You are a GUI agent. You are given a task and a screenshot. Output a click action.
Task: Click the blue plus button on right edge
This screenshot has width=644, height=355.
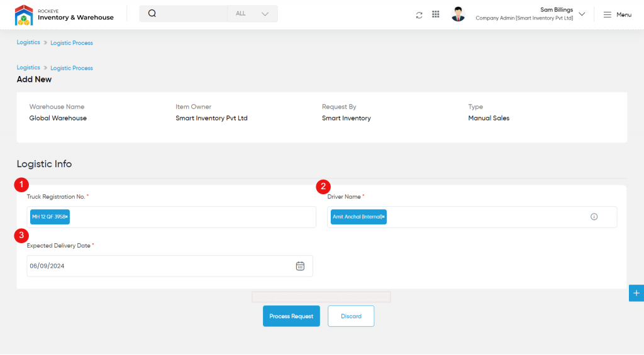[x=636, y=293]
